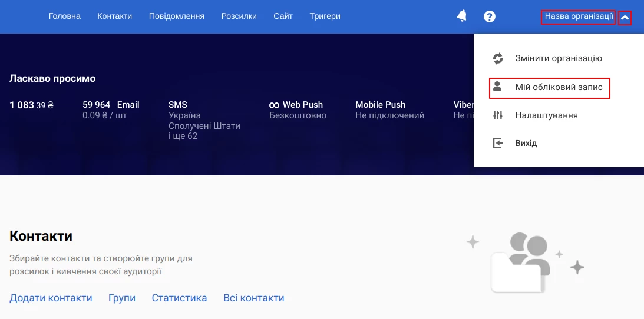Click Не підключений under Mobile Push
This screenshot has height=319, width=644.
[390, 115]
